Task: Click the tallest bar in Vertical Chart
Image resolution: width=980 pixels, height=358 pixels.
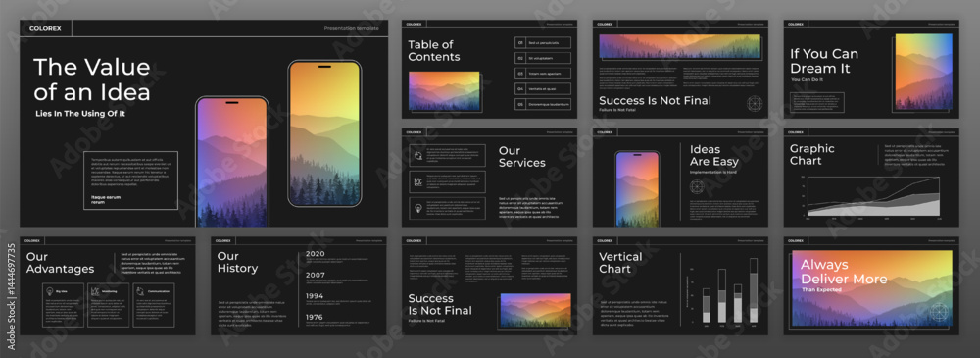Action: tap(753, 289)
